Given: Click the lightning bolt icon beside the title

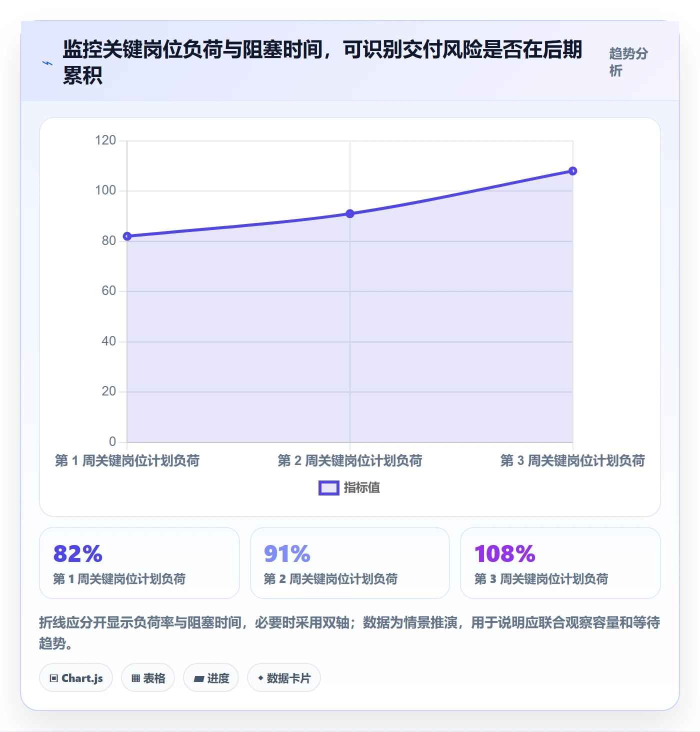Looking at the screenshot, I should [47, 63].
